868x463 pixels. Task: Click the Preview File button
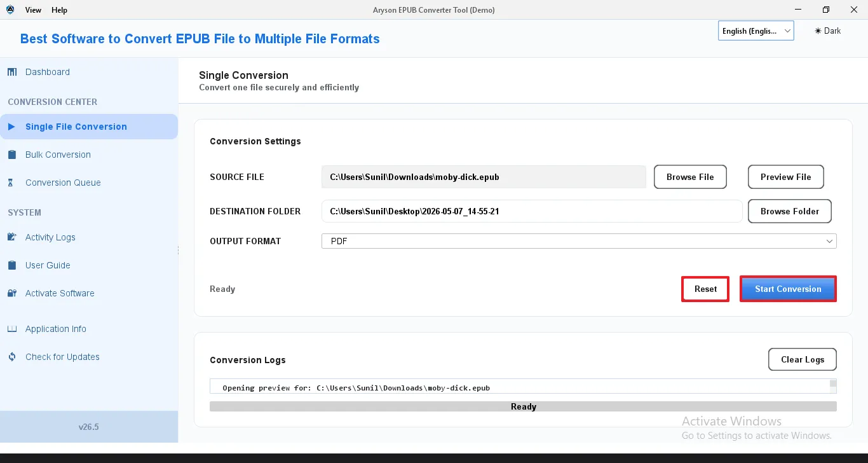(785, 177)
